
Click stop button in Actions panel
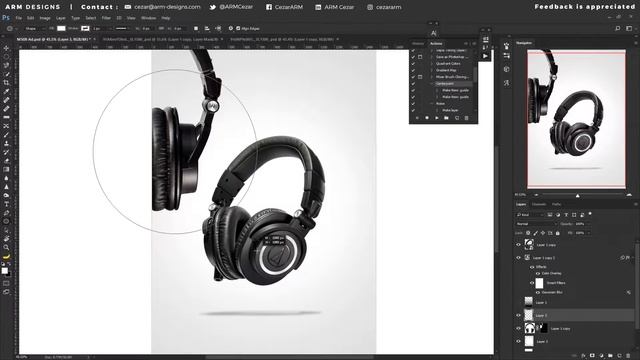417,118
